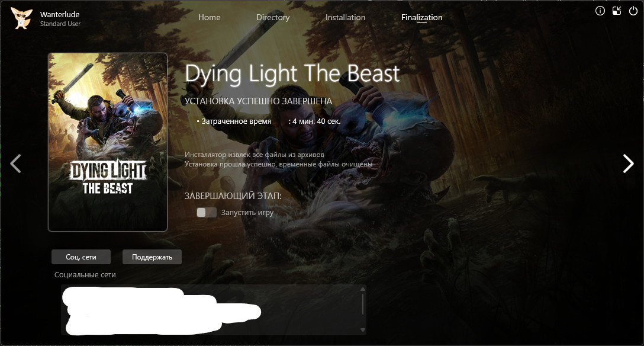
Task: Switch to the Directory tab
Action: tap(273, 17)
